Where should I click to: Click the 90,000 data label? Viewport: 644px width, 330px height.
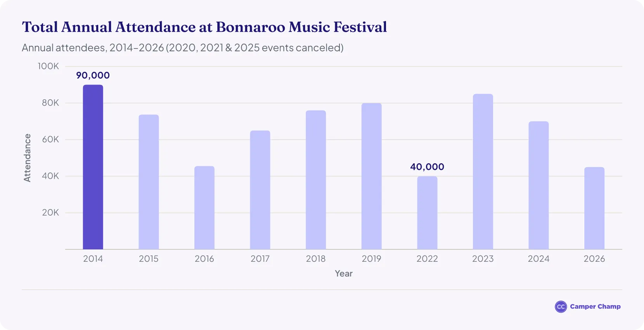[x=93, y=75]
